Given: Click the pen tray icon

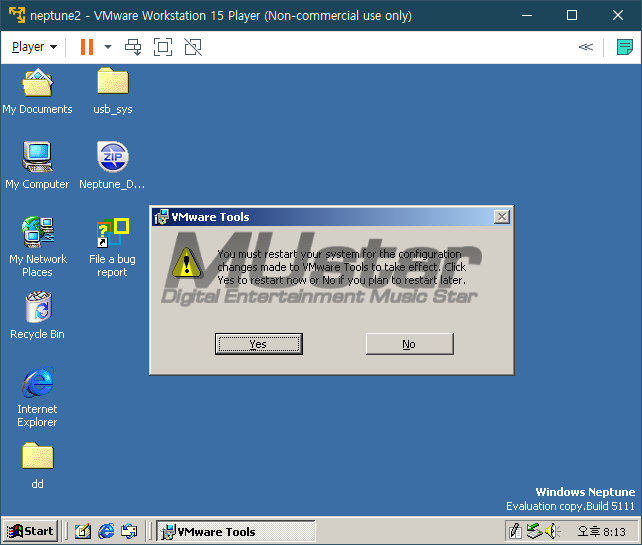Looking at the screenshot, I should coord(515,531).
